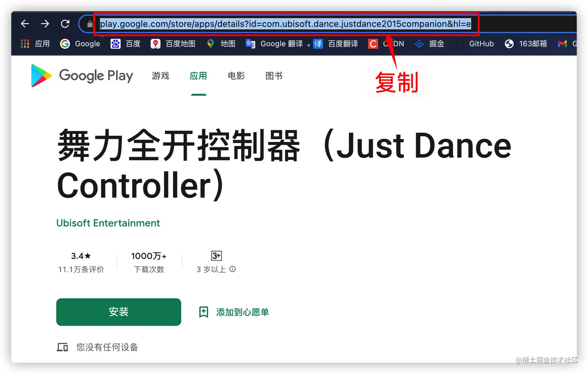Click the 11.1万条评价 review count

pyautogui.click(x=81, y=269)
